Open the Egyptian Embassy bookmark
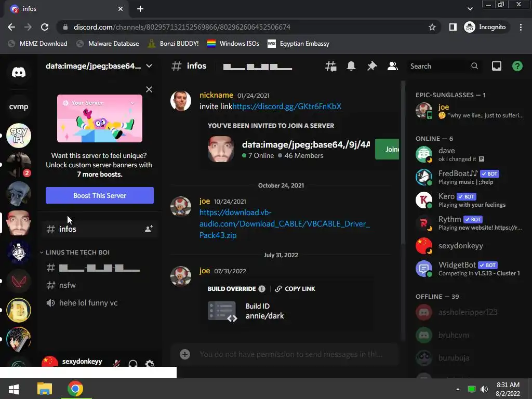This screenshot has height=399, width=532. click(x=299, y=44)
